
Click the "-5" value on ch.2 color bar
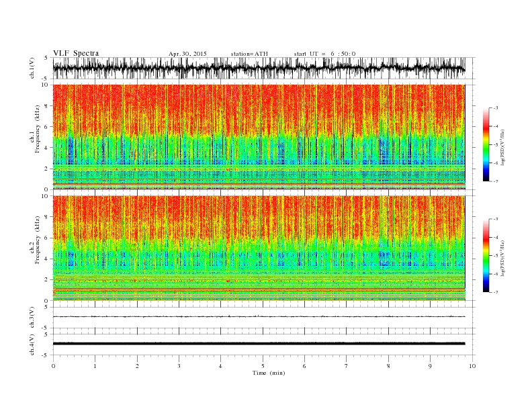[496, 255]
